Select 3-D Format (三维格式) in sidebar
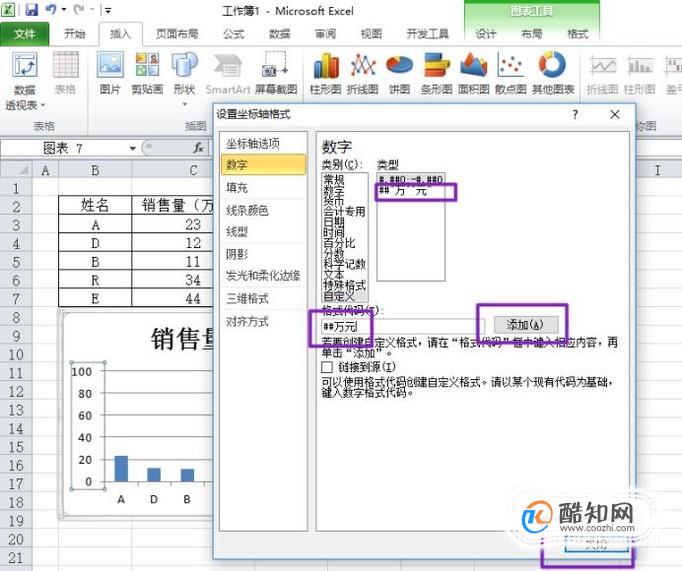Image resolution: width=682 pixels, height=571 pixels. 264,298
